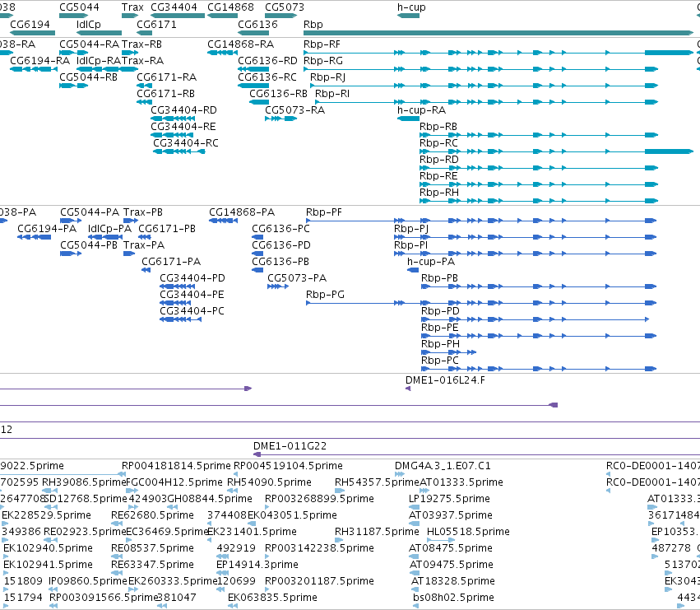
Task: Click the 'CG6171' gene label
Action: (x=156, y=24)
